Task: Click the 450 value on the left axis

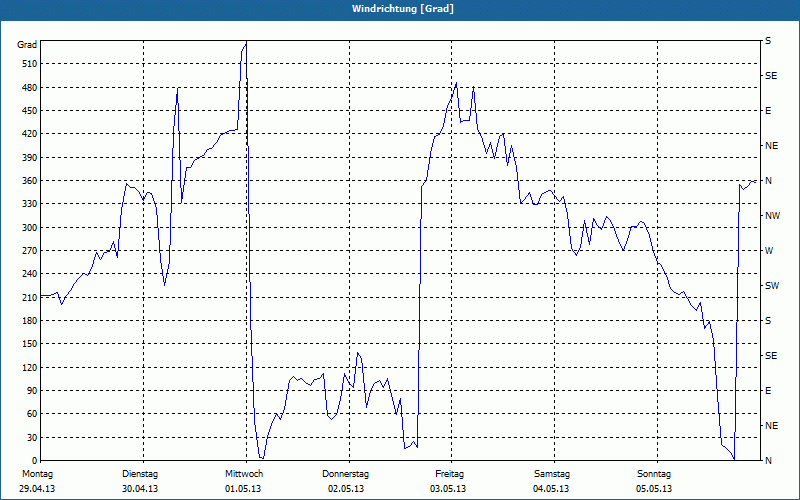Action: pos(30,111)
